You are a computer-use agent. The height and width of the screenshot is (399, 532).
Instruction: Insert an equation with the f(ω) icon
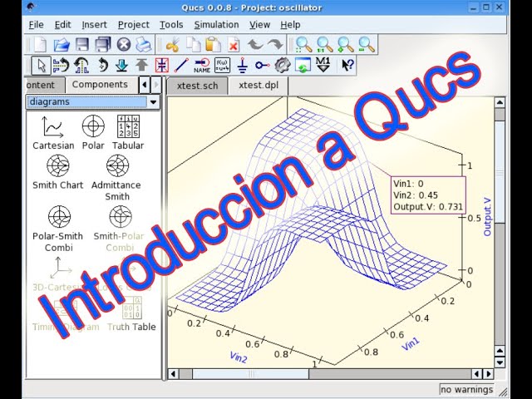(x=222, y=65)
